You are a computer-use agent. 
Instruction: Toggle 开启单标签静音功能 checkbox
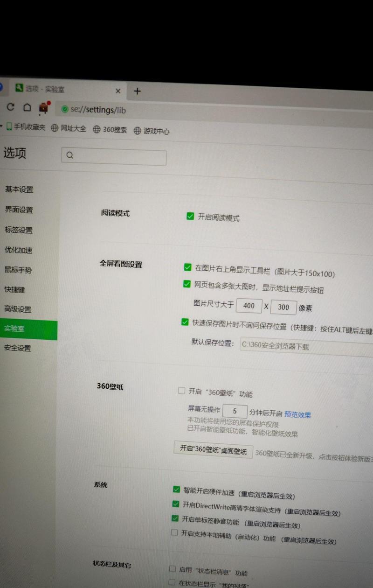(175, 518)
